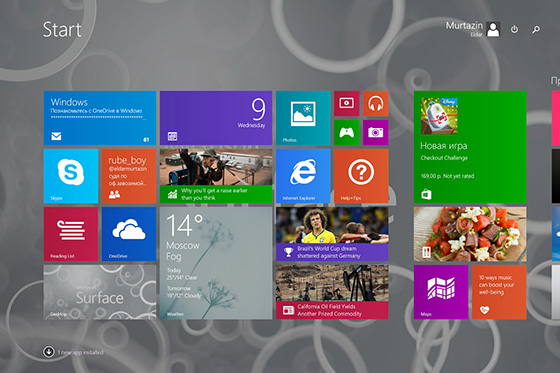
Task: Open Moscow weather tile
Action: click(x=216, y=263)
